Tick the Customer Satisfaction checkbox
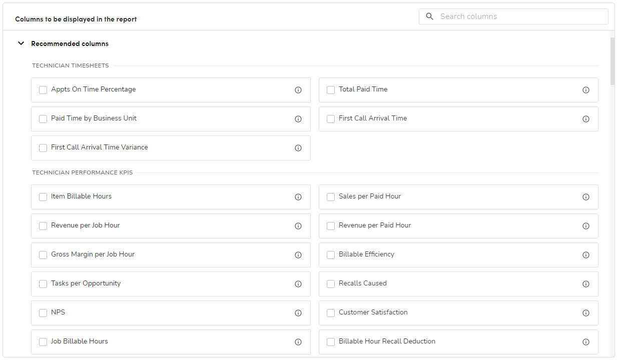 pyautogui.click(x=331, y=313)
